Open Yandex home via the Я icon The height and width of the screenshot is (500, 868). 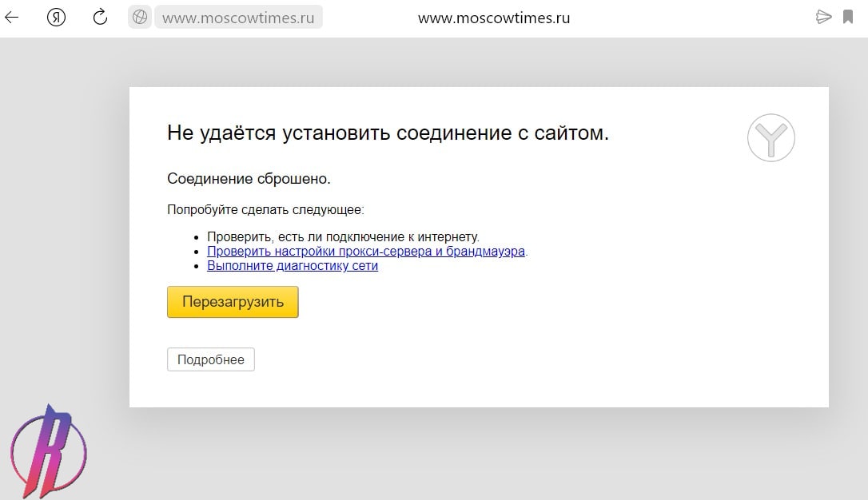click(56, 17)
